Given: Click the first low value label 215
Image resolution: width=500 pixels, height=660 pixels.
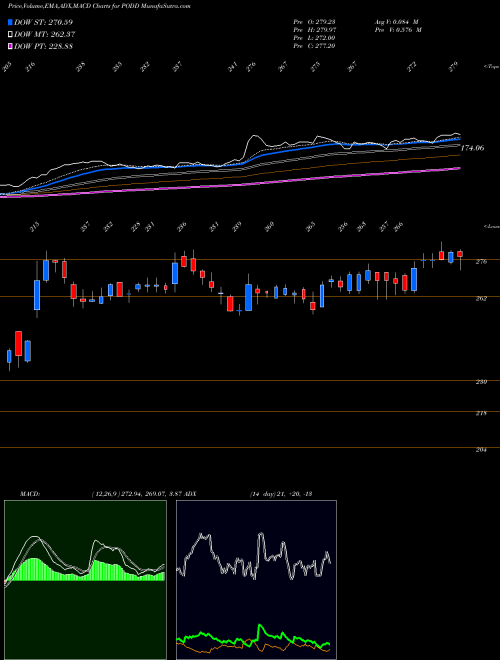Looking at the screenshot, I should coord(35,227).
